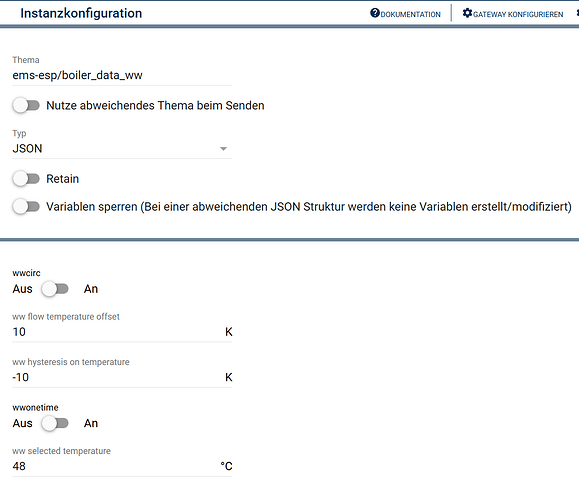Click the Instanzkonfiguration heading

pyautogui.click(x=81, y=13)
